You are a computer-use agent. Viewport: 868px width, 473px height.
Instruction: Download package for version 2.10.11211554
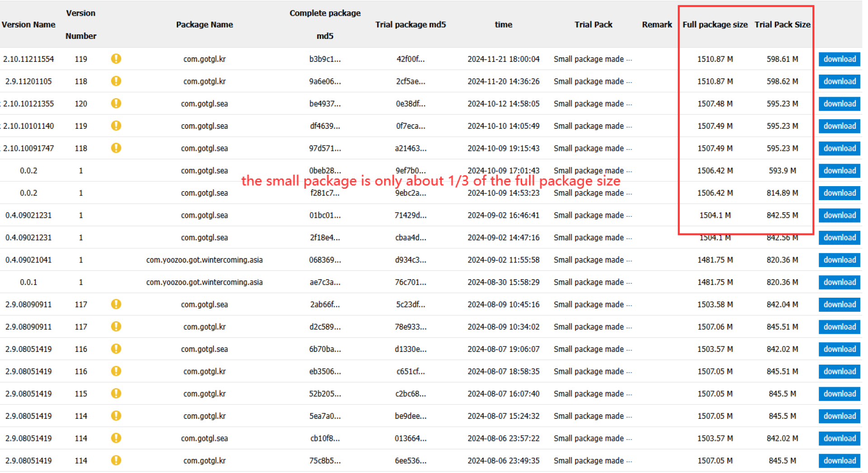click(839, 59)
